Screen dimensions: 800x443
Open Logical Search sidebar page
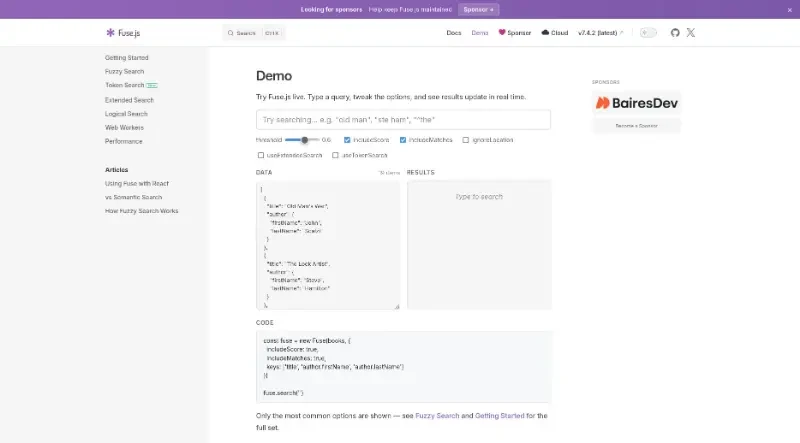pyautogui.click(x=126, y=114)
